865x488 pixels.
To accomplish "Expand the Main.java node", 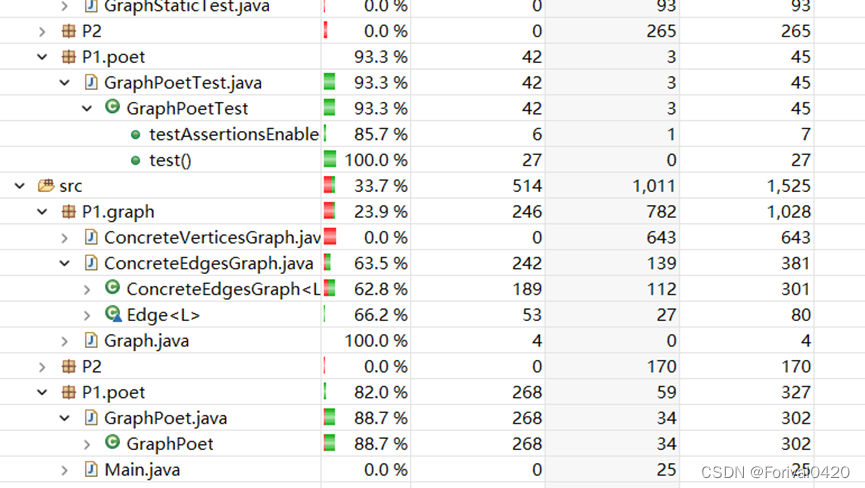I will click(x=65, y=470).
